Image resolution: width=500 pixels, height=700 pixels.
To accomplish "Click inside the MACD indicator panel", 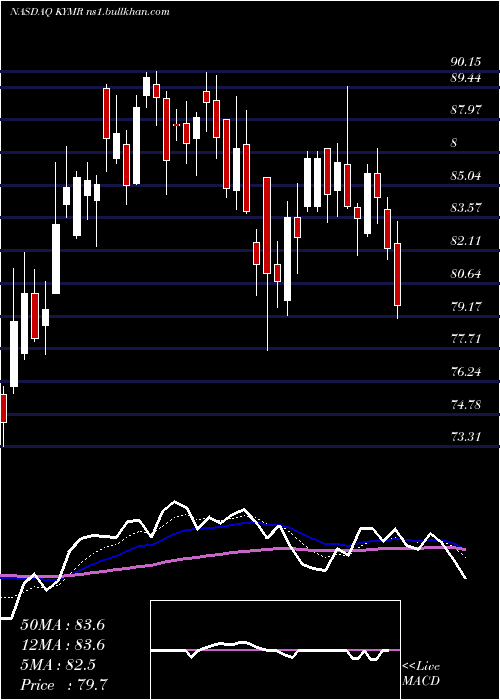I will [275, 650].
